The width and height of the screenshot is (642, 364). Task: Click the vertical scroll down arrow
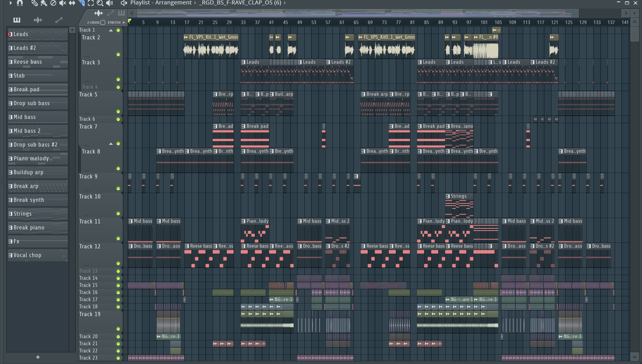pos(634,357)
